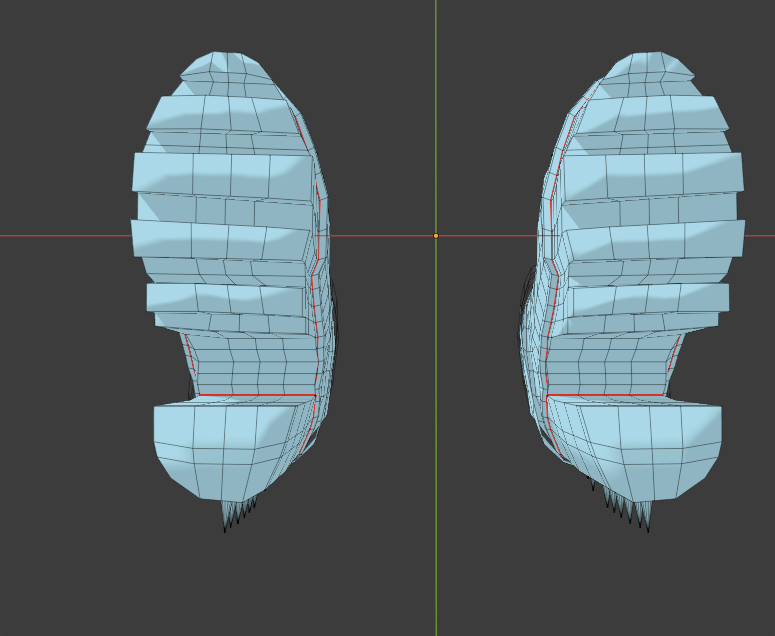The height and width of the screenshot is (636, 775).
Task: Click the orange origin point at axis intersection
Action: click(x=436, y=236)
